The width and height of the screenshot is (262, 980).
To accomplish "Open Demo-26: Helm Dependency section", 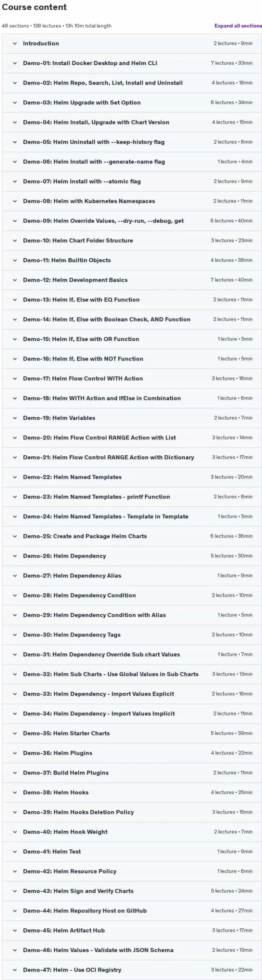I will point(132,556).
